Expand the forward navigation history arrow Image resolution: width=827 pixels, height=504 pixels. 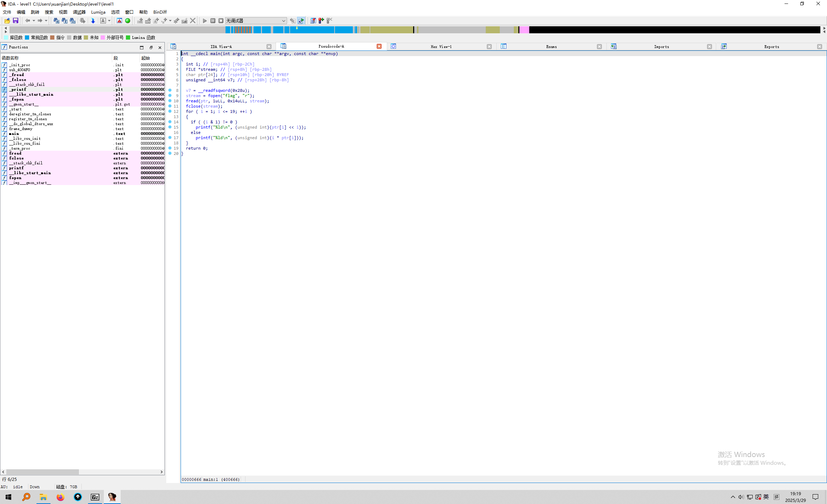point(46,21)
